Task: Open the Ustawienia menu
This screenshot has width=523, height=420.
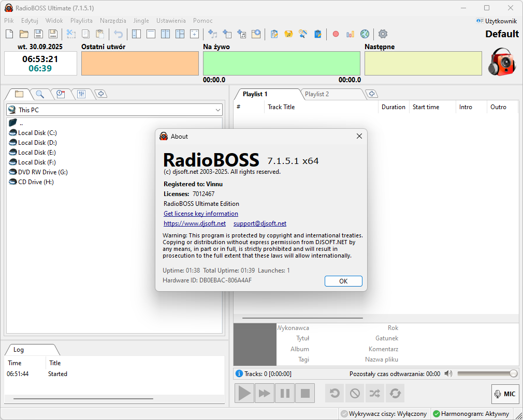Action: click(x=171, y=21)
